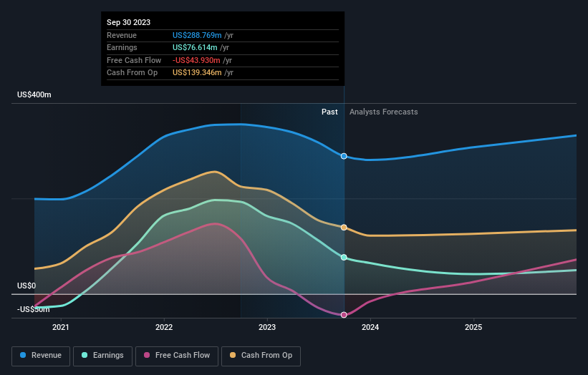
Task: Select the teal Earnings data point marker
Action: click(x=344, y=258)
